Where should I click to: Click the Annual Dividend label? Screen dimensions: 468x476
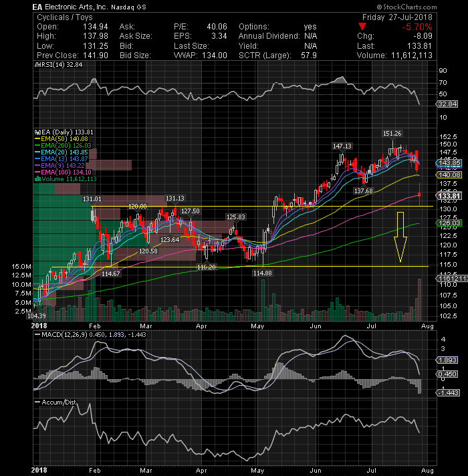tap(269, 36)
